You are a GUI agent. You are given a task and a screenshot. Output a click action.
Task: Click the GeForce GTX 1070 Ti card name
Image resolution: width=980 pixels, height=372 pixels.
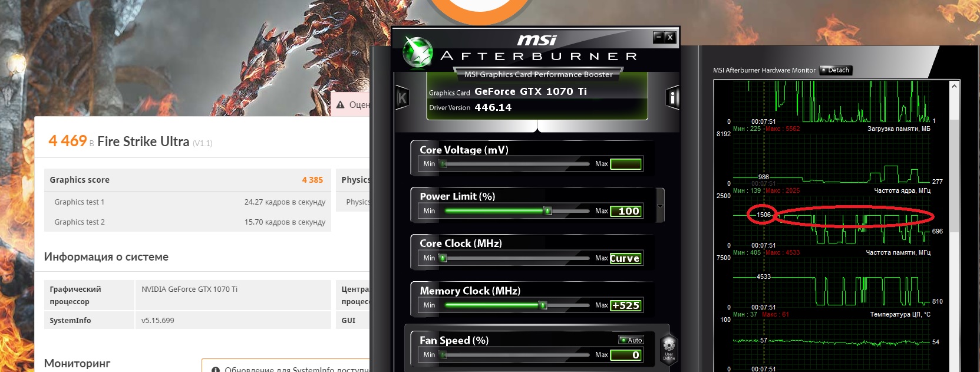pyautogui.click(x=530, y=91)
